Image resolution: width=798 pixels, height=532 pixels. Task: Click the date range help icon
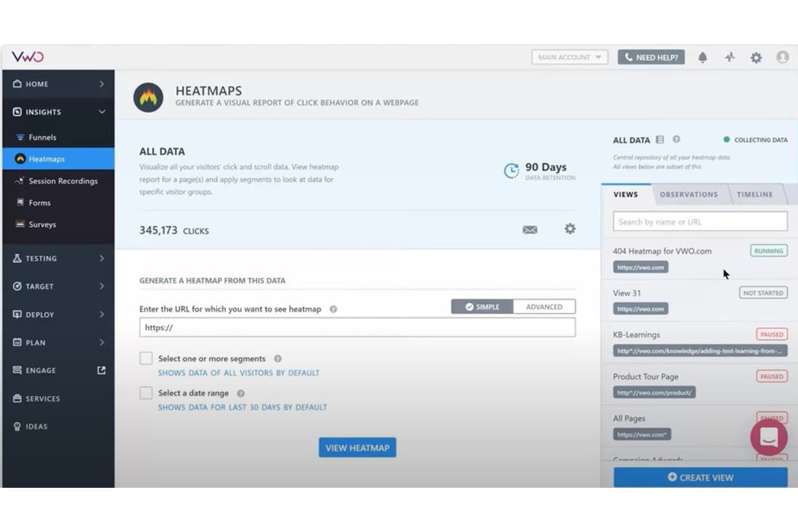pyautogui.click(x=241, y=393)
